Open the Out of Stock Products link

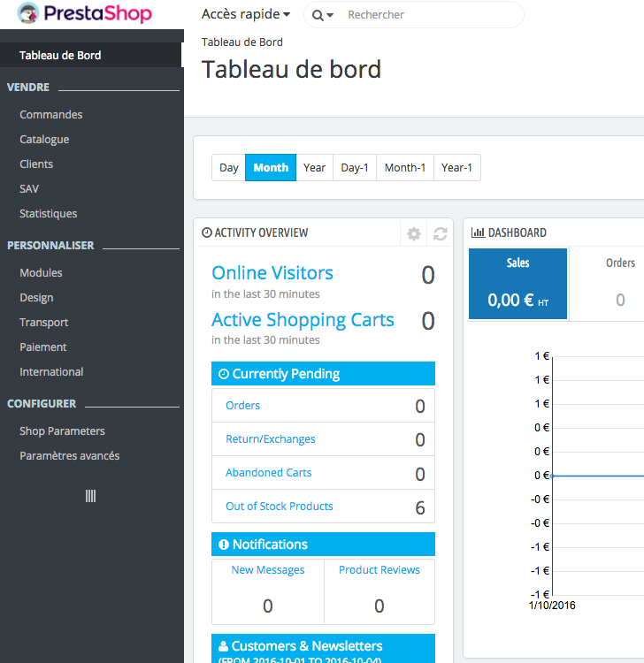(x=280, y=507)
